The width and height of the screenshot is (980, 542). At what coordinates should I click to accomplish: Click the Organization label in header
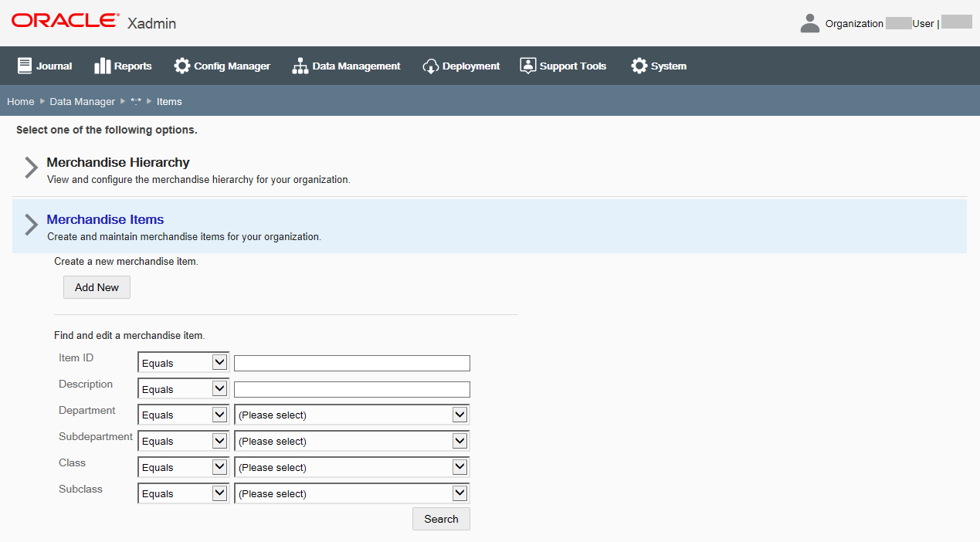pos(854,24)
